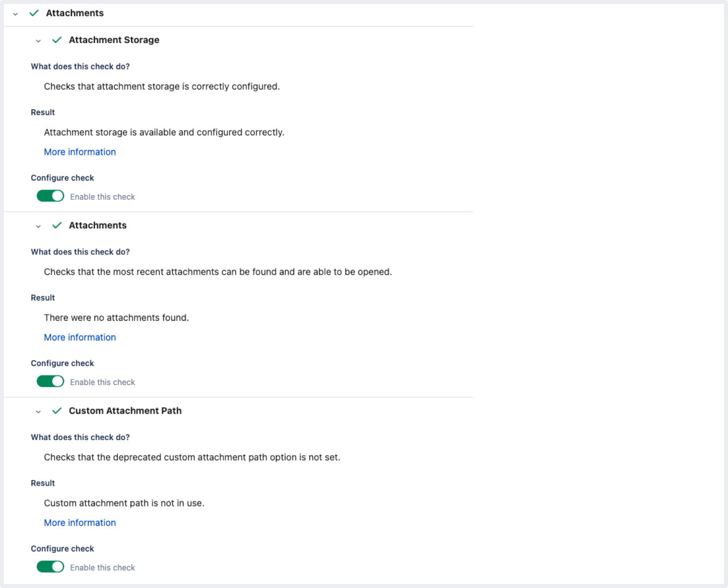Open More information for Custom Attachment Path
Image resolution: width=728 pixels, height=588 pixels.
(80, 523)
